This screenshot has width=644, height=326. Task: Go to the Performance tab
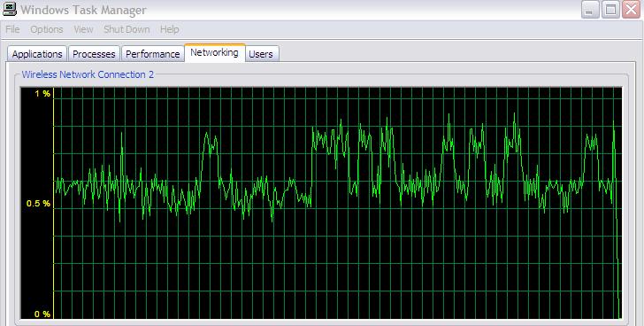pyautogui.click(x=153, y=54)
